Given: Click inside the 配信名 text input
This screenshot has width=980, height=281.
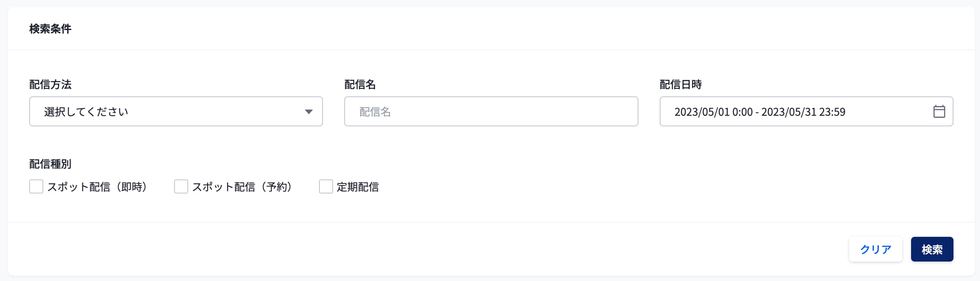Looking at the screenshot, I should 490,111.
